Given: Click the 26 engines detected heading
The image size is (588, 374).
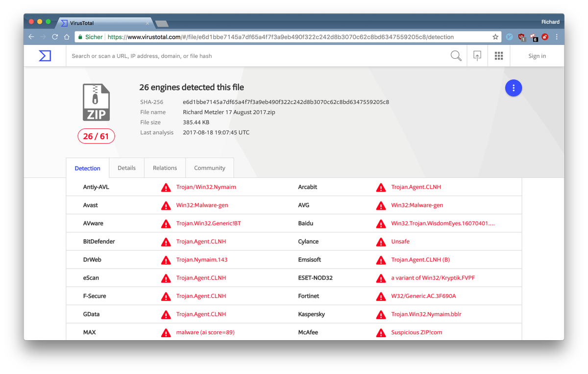Looking at the screenshot, I should (x=192, y=87).
